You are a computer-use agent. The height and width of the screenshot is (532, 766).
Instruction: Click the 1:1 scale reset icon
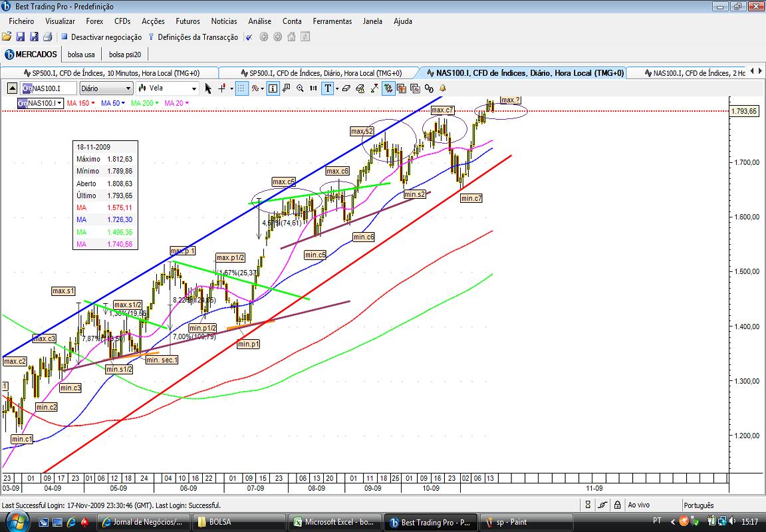tap(313, 88)
